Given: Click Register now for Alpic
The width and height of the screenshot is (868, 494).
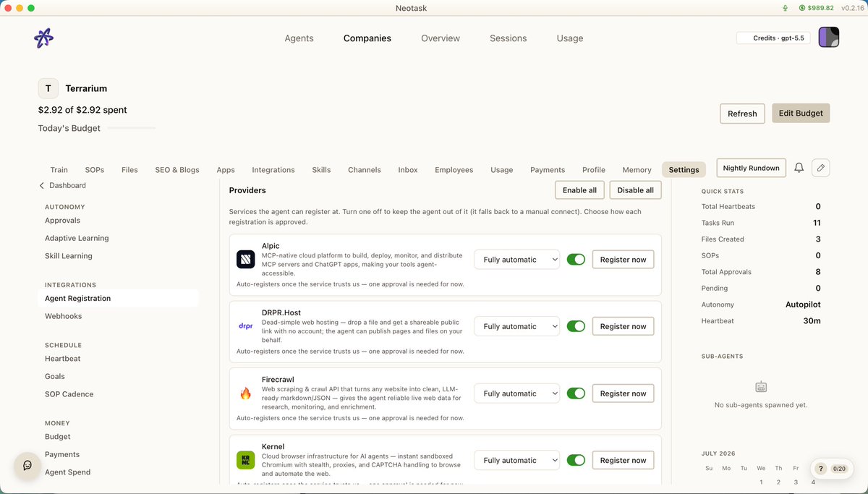Looking at the screenshot, I should pyautogui.click(x=623, y=259).
